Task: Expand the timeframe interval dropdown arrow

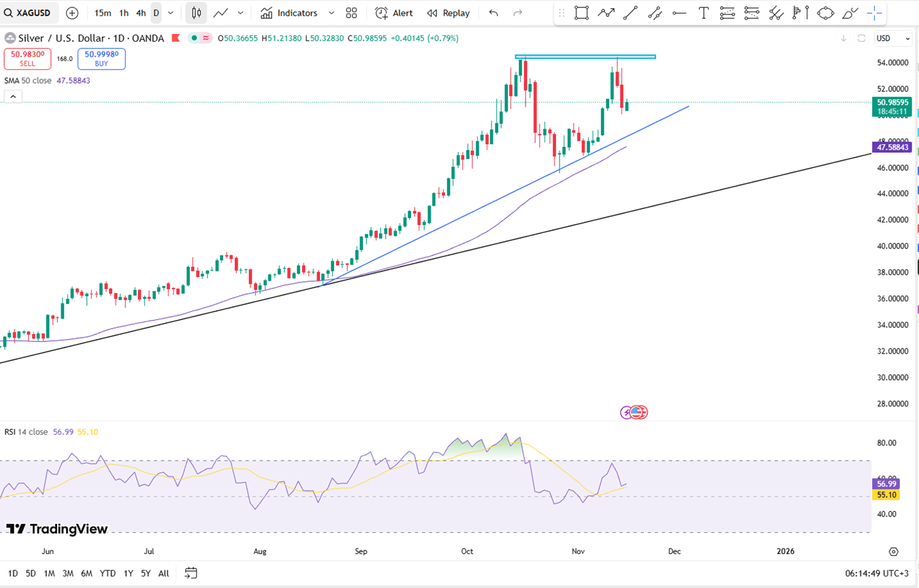Action: click(x=171, y=13)
